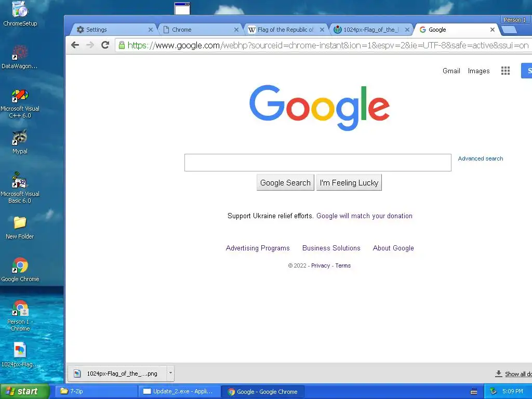Launch the Google Chrome desktop shortcut

point(20,270)
